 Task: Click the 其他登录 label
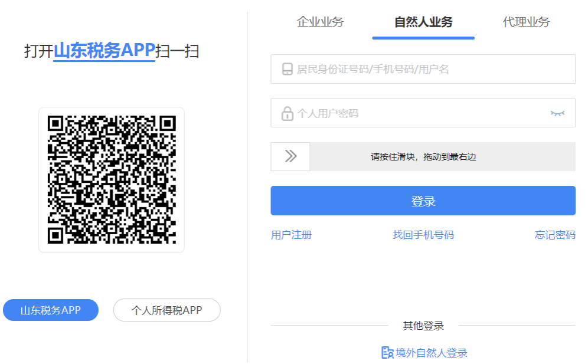(423, 326)
